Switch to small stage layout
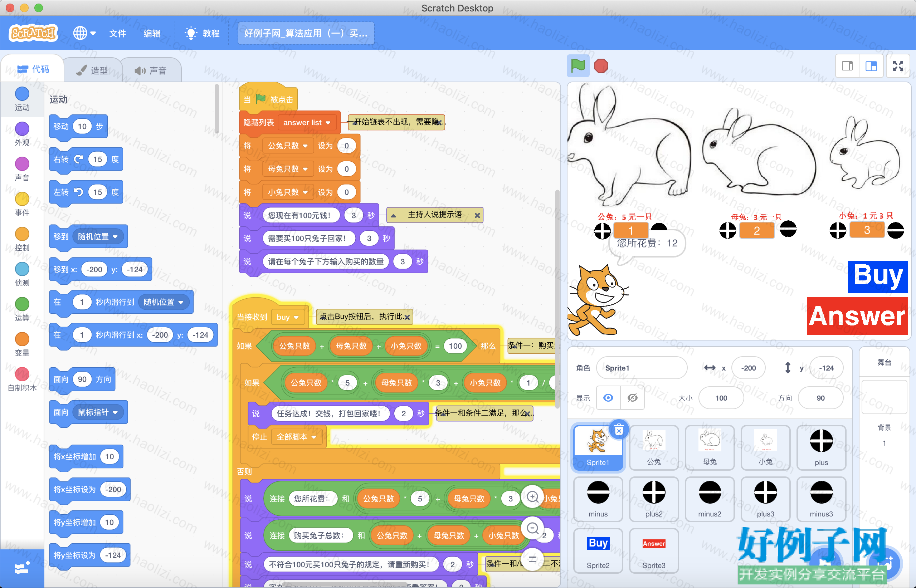The width and height of the screenshot is (916, 588). pos(847,66)
